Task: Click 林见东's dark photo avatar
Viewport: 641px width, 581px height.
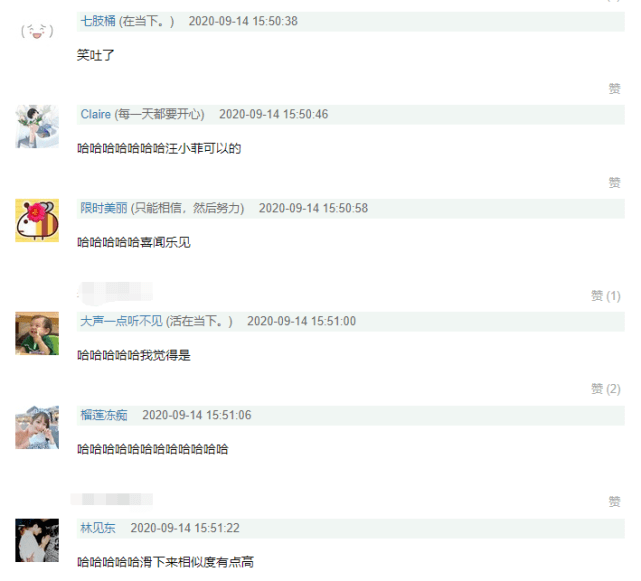Action: [37, 541]
